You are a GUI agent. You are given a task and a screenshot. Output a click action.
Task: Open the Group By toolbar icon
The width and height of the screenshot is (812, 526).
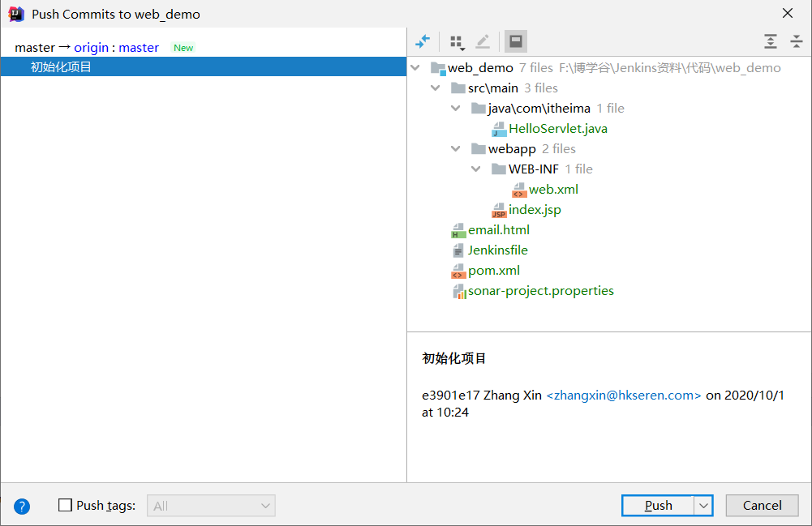coord(457,41)
